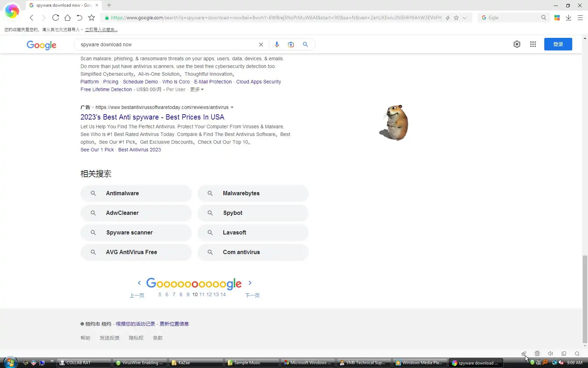Select the Spyware scanner related search
Viewport: 588px width, 368px height.
(136, 233)
